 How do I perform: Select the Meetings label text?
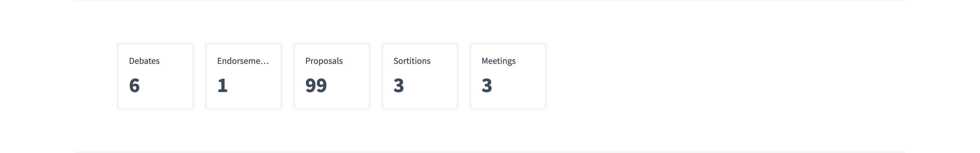498,61
